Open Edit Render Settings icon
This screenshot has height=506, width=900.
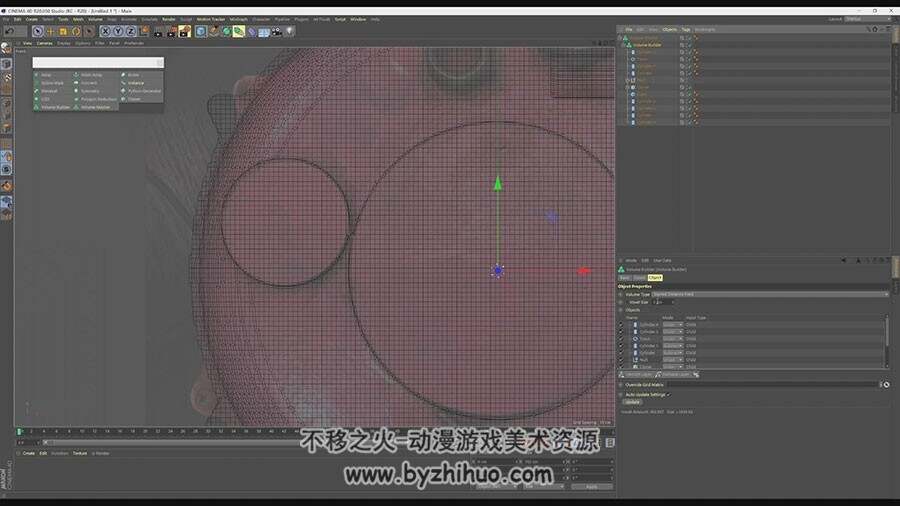tap(184, 32)
